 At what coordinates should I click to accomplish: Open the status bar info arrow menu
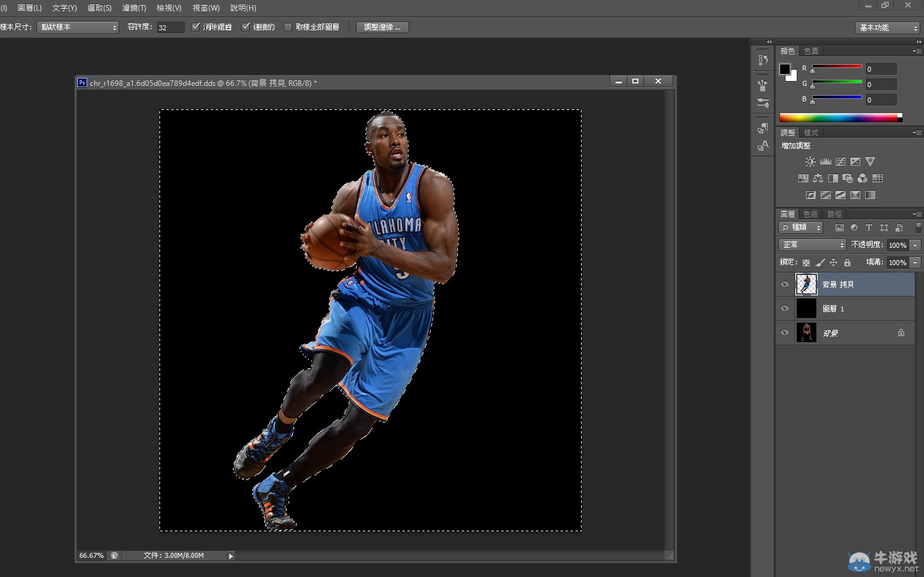[x=231, y=555]
